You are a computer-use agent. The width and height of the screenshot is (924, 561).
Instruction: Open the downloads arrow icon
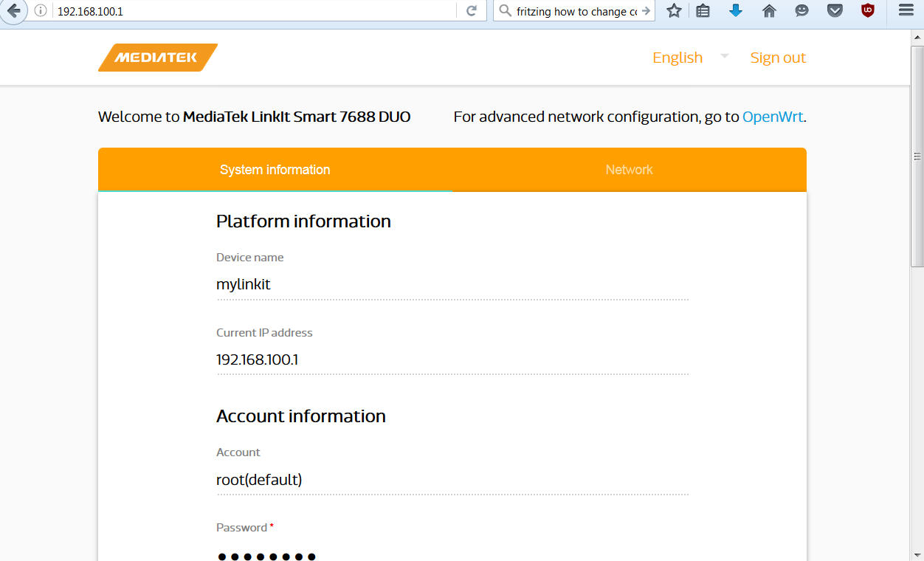pyautogui.click(x=736, y=11)
